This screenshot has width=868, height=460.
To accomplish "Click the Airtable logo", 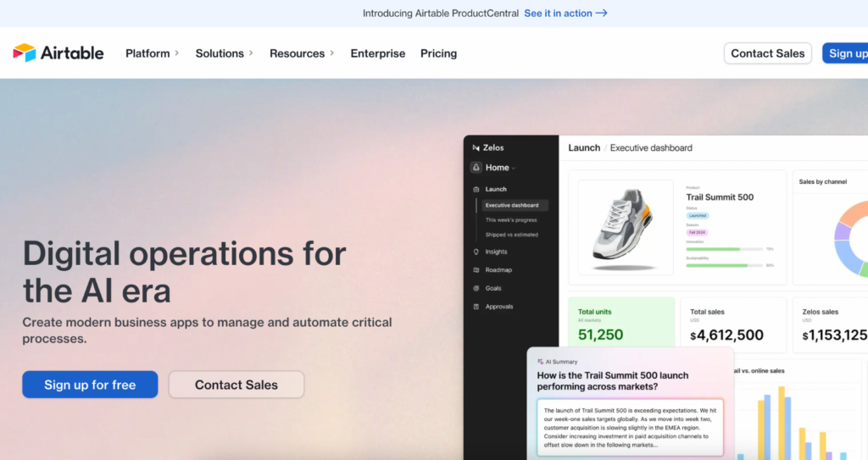I will pyautogui.click(x=58, y=53).
